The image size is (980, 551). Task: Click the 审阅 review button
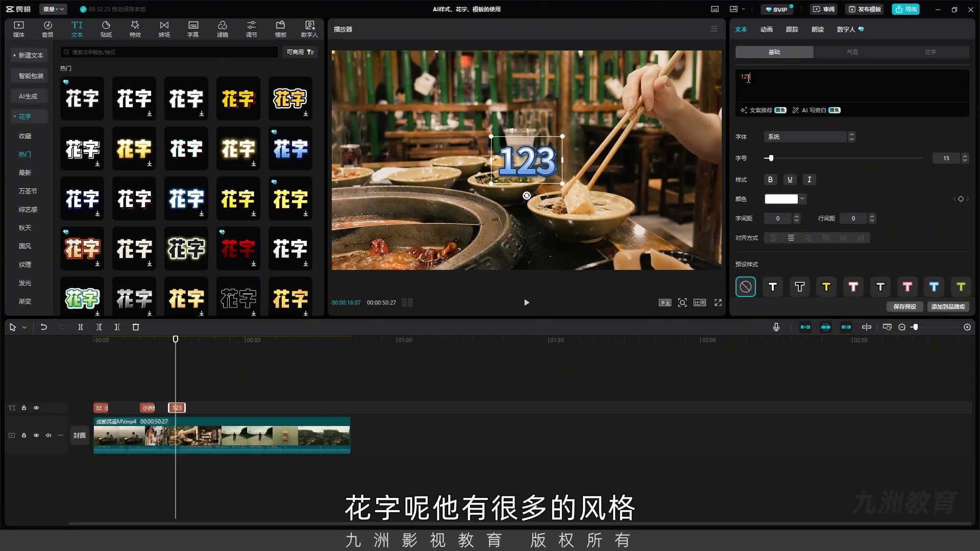pyautogui.click(x=823, y=9)
